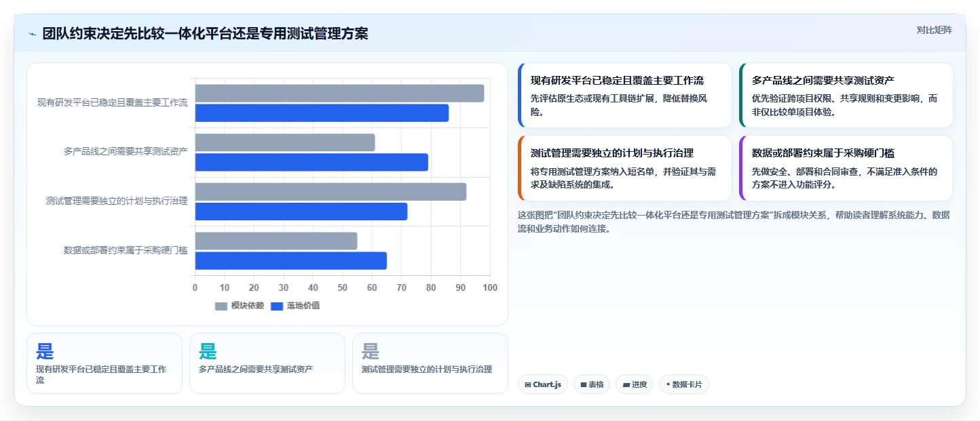This screenshot has height=421, width=980.
Task: Toggle the 落地价值 legend swatch
Action: click(276, 306)
